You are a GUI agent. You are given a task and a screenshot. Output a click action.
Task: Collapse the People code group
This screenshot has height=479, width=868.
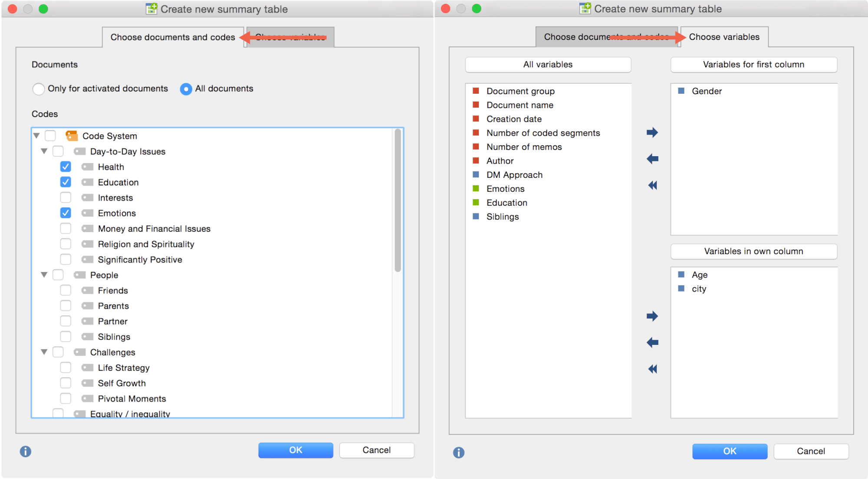(44, 275)
